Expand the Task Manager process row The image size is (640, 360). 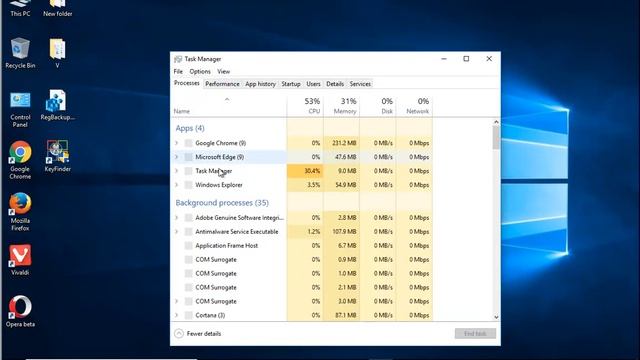click(176, 171)
